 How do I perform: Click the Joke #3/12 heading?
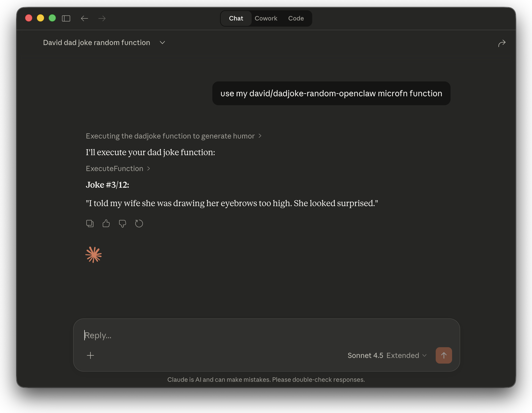point(107,185)
